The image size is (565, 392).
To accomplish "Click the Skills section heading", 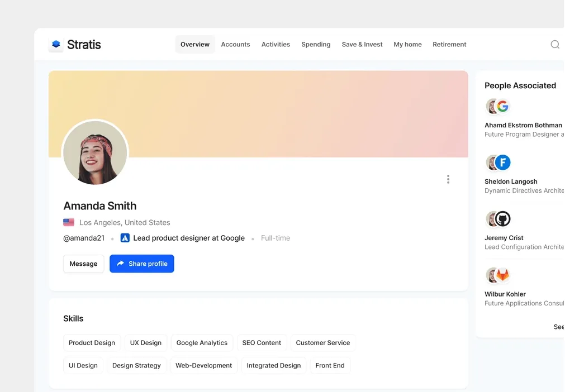I will [x=73, y=318].
